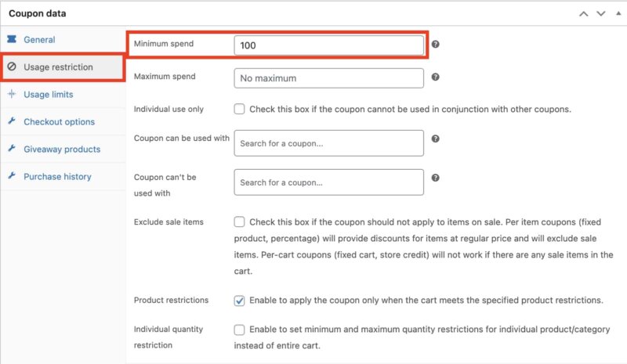
Task: Click the Maximum spend help icon
Action: pos(436,77)
